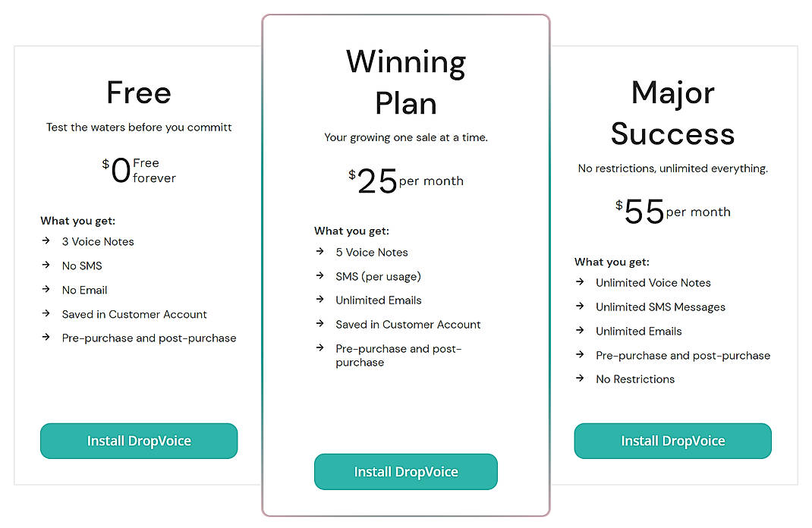The image size is (812, 528).
Task: Click the arrow icon beside 5 Voice Notes
Action: click(x=319, y=252)
